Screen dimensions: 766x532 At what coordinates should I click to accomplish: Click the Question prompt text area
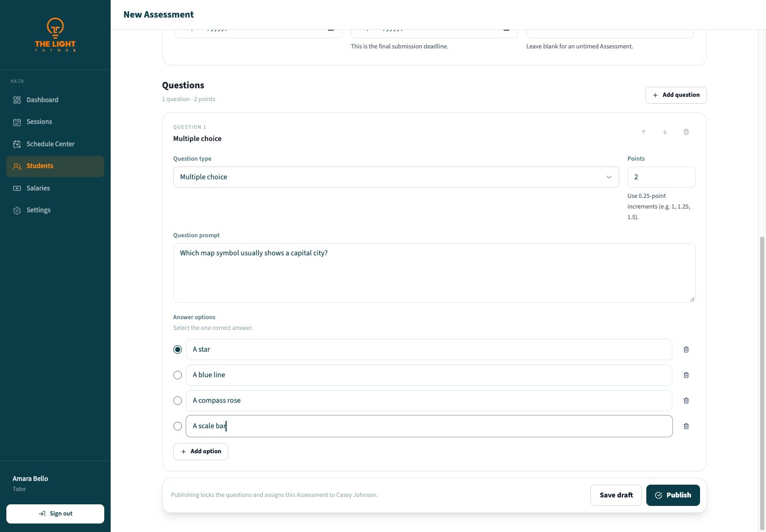pos(434,273)
